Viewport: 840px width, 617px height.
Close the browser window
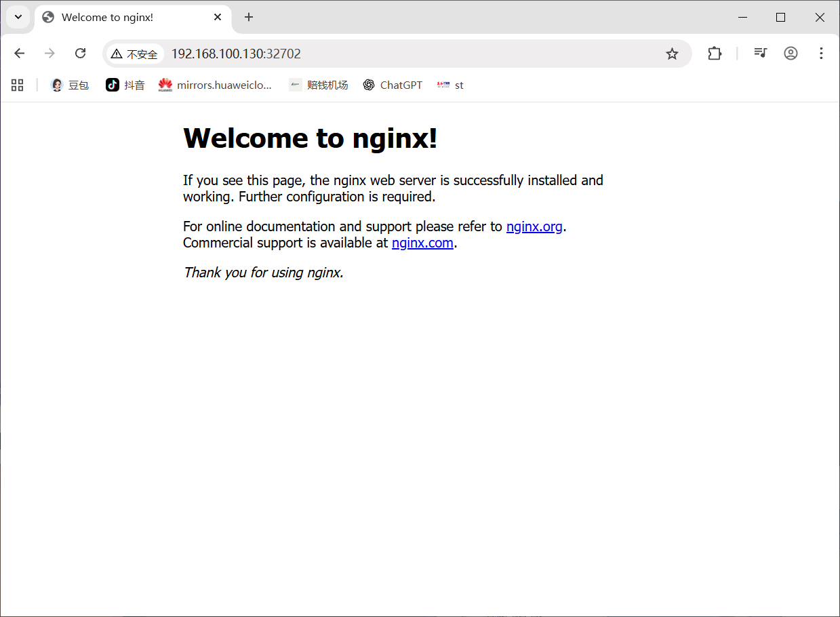(x=819, y=17)
